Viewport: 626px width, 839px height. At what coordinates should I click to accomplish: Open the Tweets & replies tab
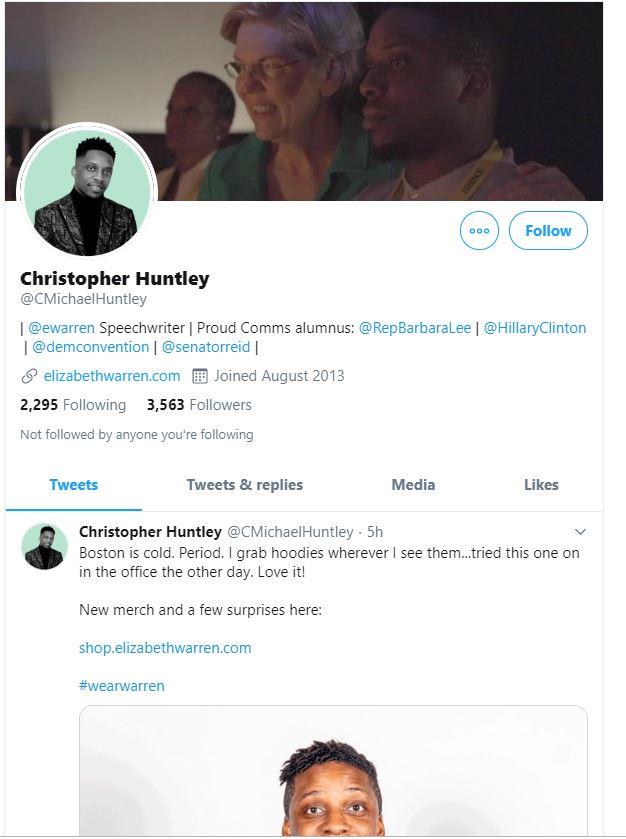[x=244, y=485]
